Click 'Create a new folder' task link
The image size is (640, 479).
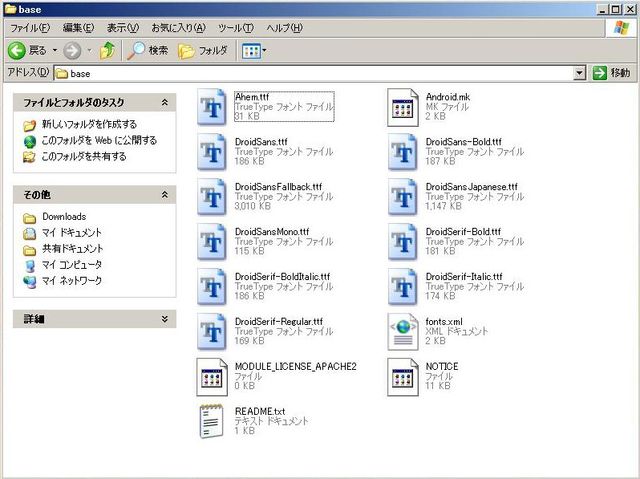(89, 125)
